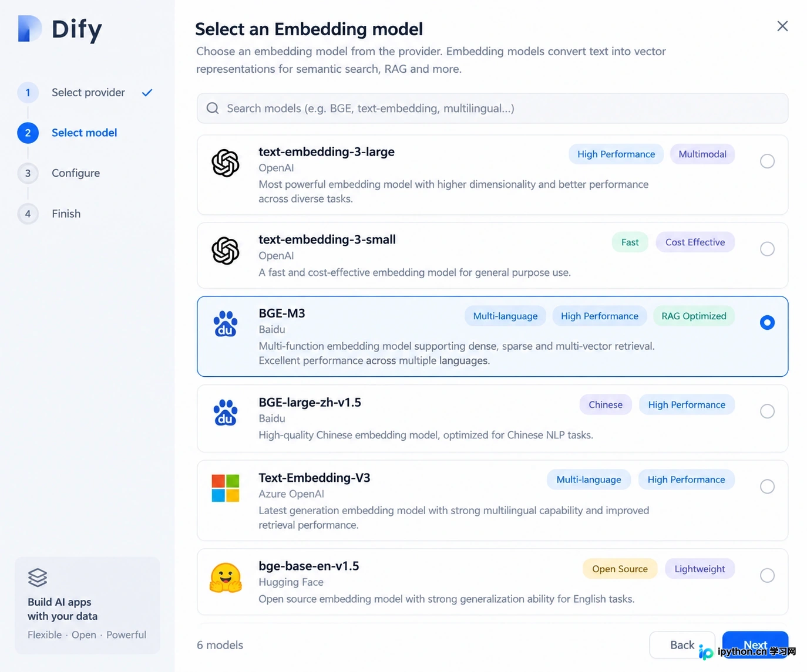Close the embedding model dialog with the X
This screenshot has width=807, height=672.
782,26
